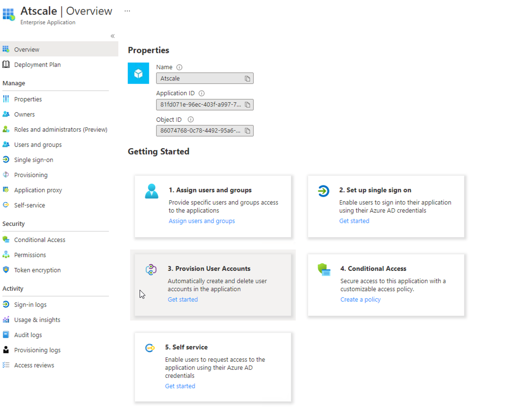Open Self-service in sidebar
513x420 pixels.
(x=29, y=205)
